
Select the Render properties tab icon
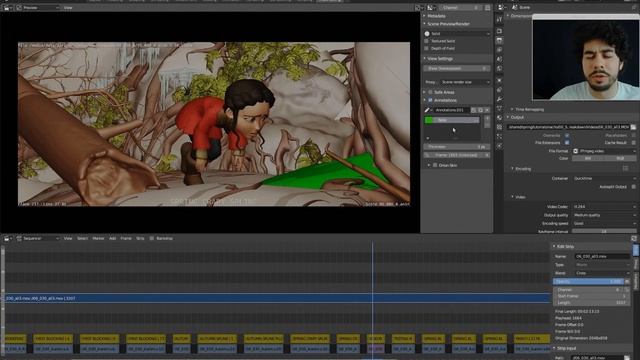(499, 31)
